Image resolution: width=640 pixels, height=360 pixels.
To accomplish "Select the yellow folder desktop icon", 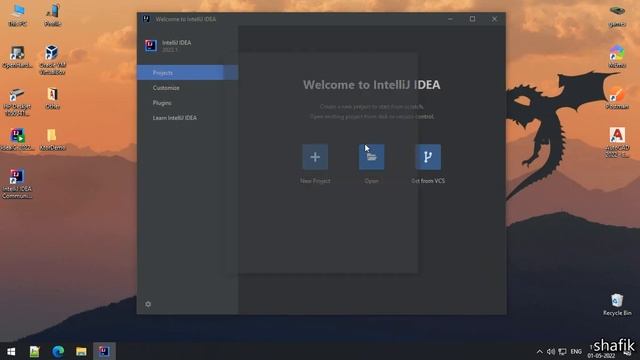I will (x=52, y=139).
